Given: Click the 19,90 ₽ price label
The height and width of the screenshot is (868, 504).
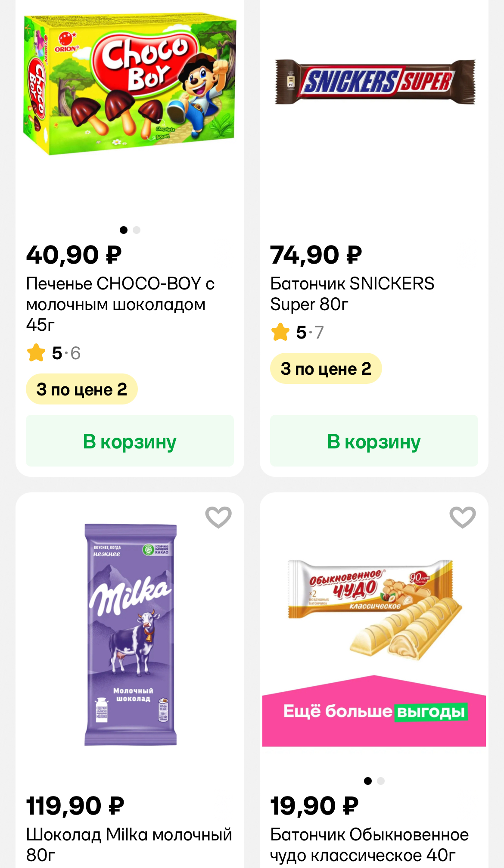Looking at the screenshot, I should coord(314,806).
